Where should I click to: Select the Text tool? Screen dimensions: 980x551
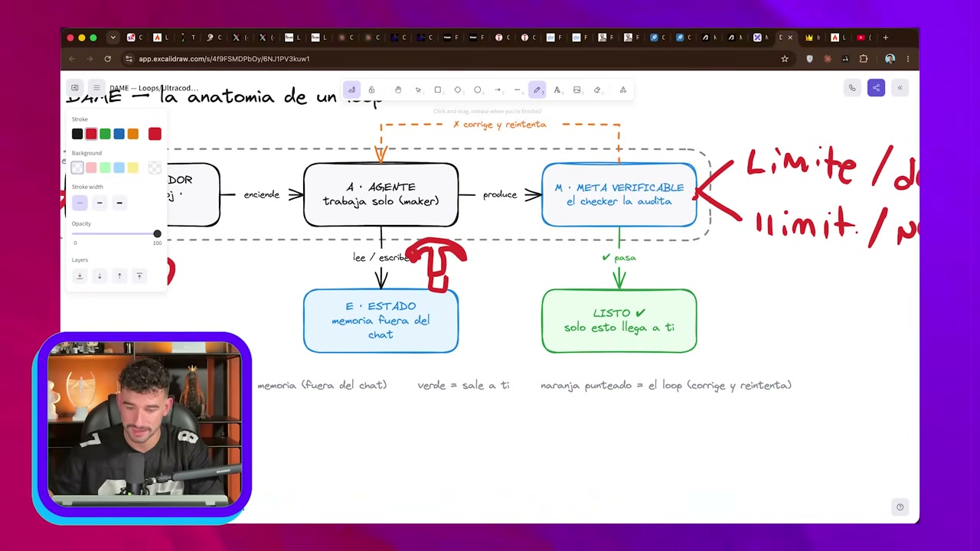click(557, 90)
